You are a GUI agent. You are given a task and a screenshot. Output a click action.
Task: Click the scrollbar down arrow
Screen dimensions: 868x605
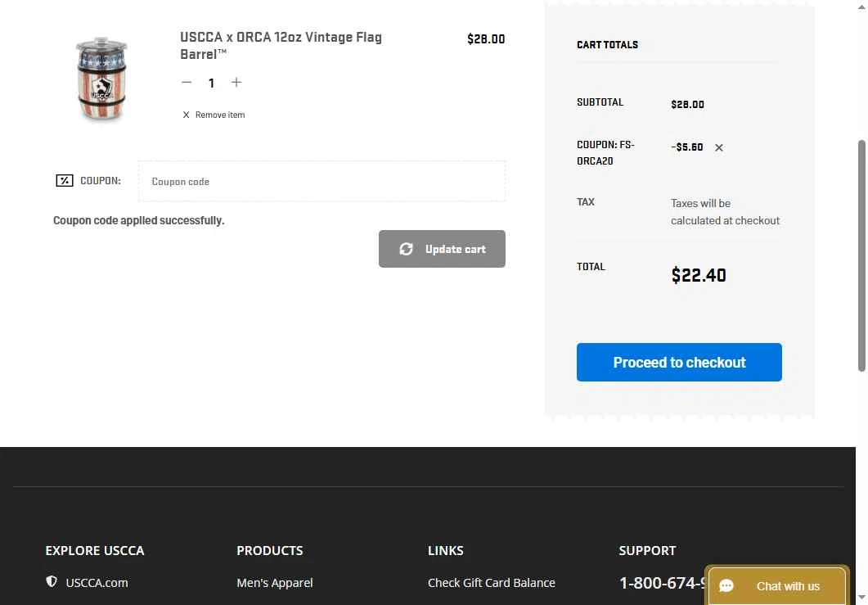pyautogui.click(x=861, y=598)
